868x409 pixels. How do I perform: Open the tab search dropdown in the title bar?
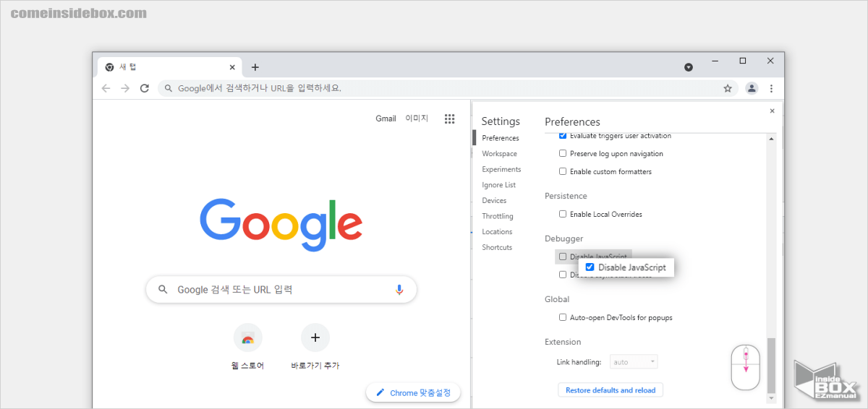pos(689,67)
